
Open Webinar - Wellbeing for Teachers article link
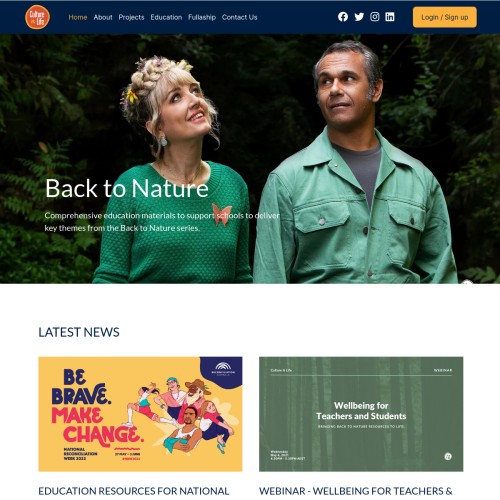356,491
